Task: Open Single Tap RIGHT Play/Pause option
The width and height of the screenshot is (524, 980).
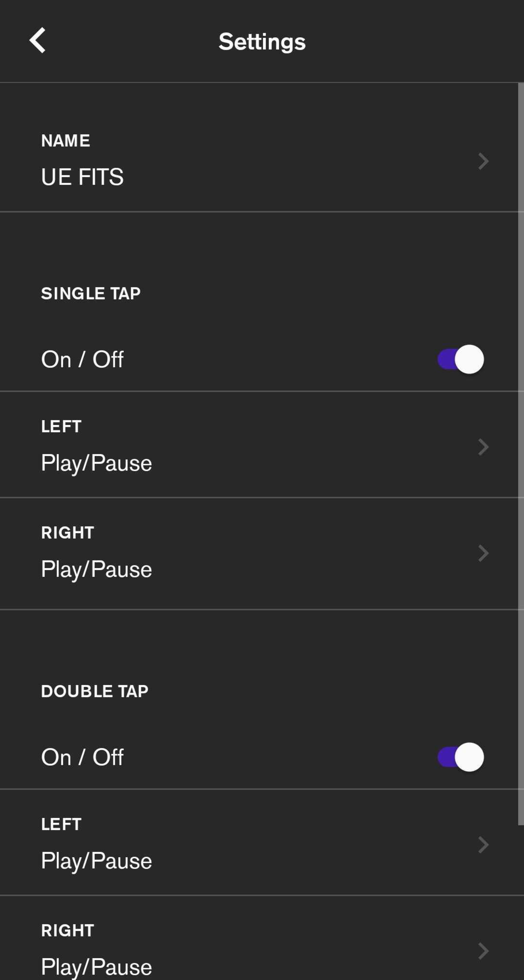Action: click(x=96, y=569)
